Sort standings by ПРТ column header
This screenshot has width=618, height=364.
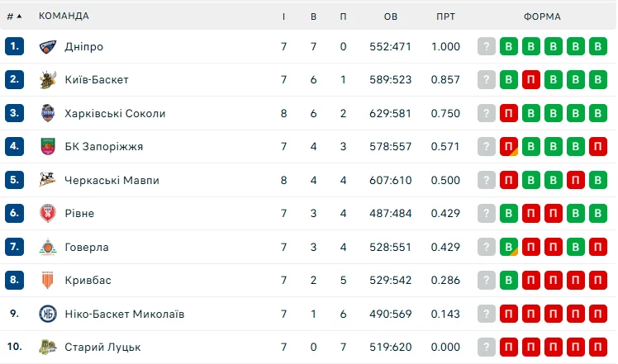(446, 16)
